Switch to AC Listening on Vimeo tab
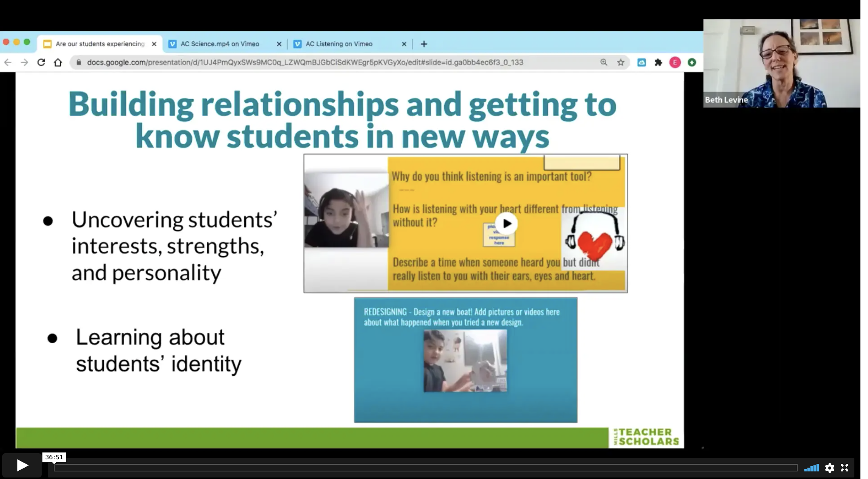The width and height of the screenshot is (868, 479). (339, 44)
